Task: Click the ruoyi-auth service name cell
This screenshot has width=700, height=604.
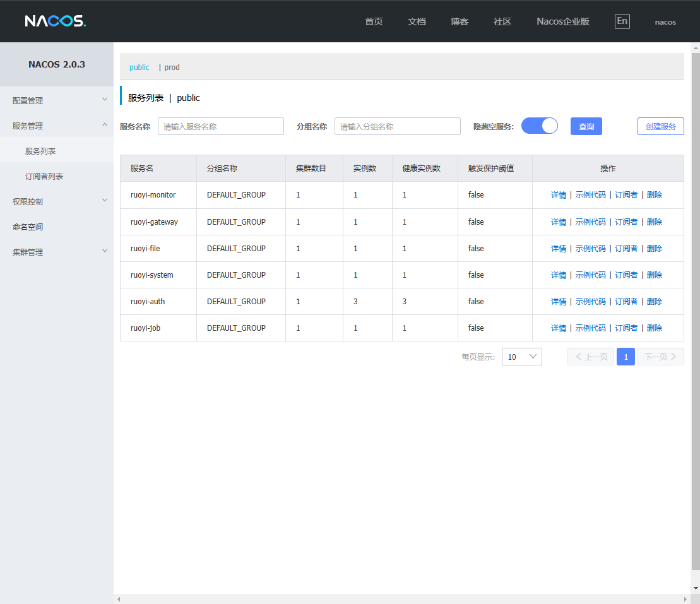Action: (x=158, y=301)
